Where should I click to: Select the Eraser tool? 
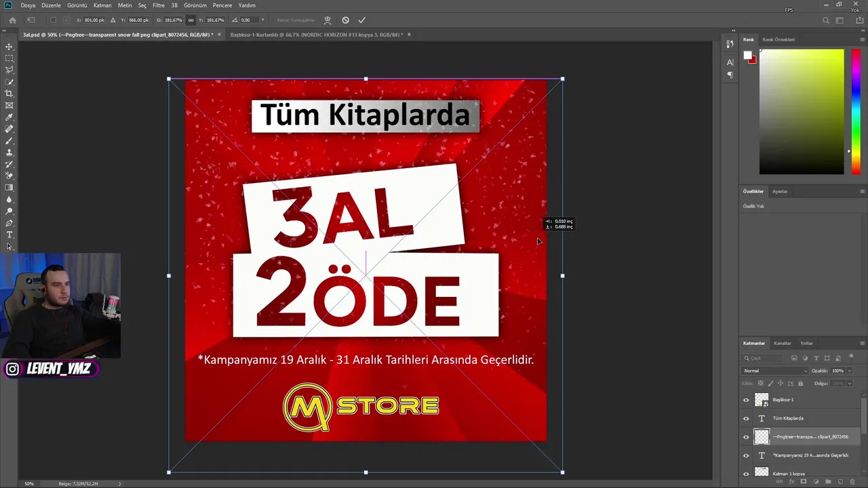[9, 176]
